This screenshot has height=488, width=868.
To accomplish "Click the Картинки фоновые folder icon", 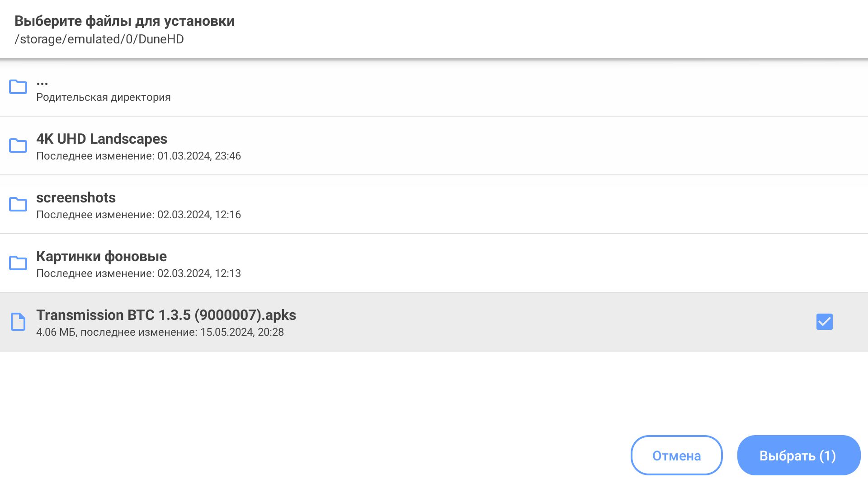I will [x=18, y=263].
